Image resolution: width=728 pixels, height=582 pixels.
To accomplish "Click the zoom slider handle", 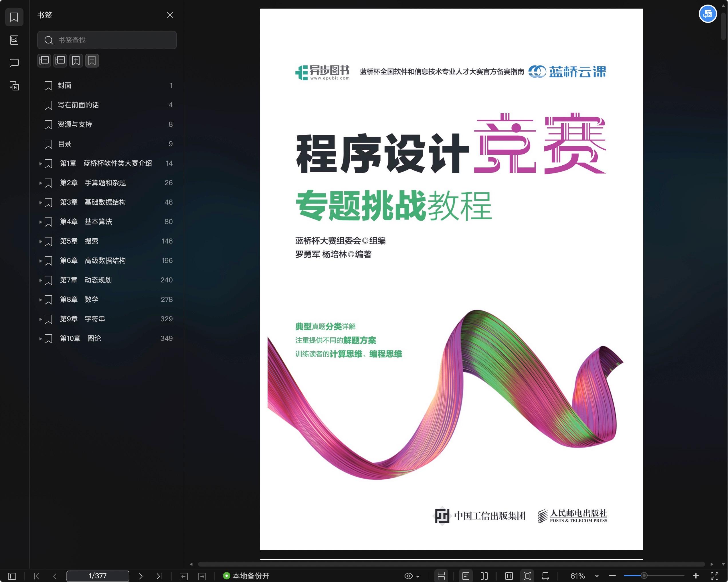I will pos(644,576).
